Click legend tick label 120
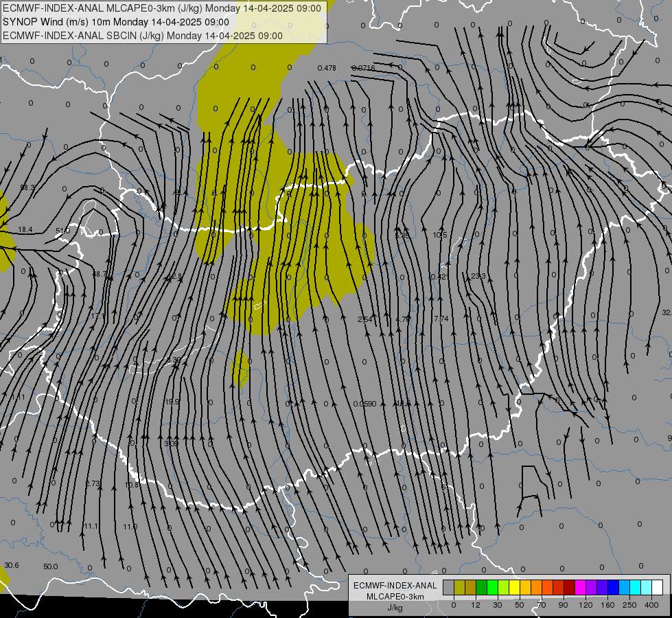 (x=586, y=605)
